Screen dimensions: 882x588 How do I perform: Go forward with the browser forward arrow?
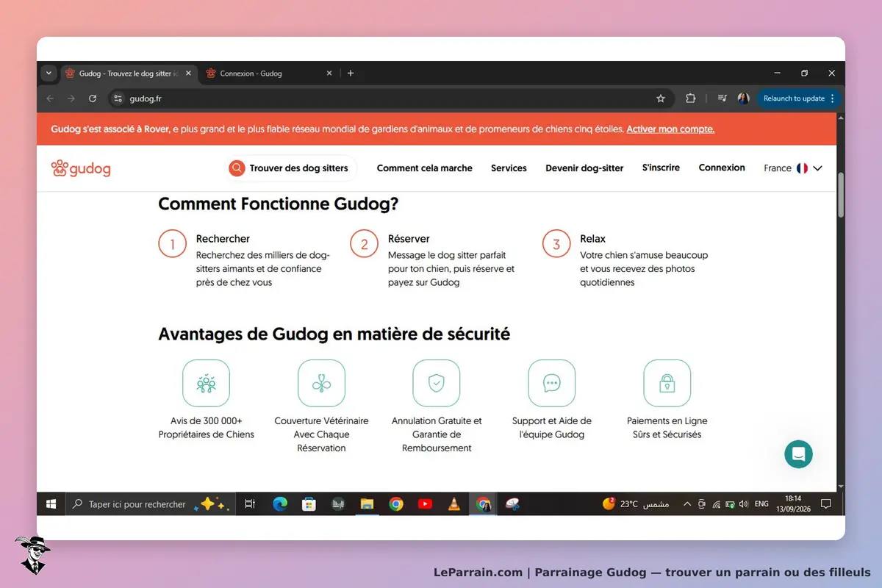71,98
